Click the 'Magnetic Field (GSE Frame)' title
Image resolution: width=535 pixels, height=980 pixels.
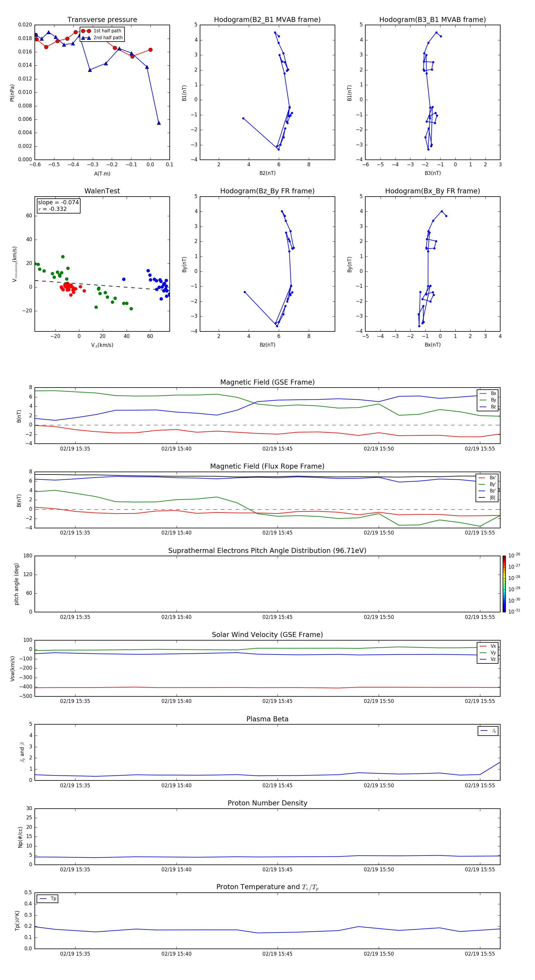(x=267, y=382)
